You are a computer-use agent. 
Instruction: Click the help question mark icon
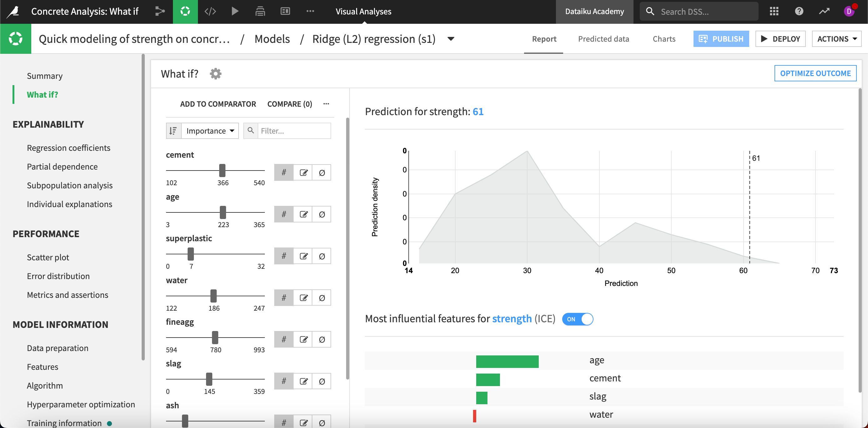pos(799,11)
